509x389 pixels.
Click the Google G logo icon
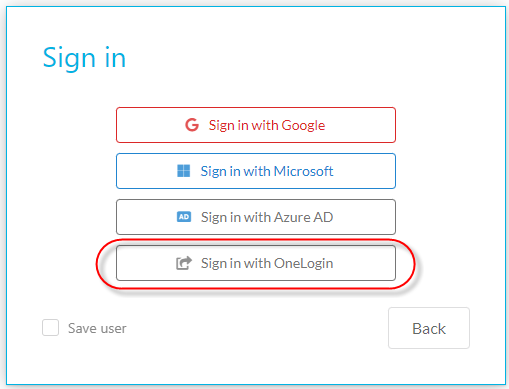pos(192,125)
